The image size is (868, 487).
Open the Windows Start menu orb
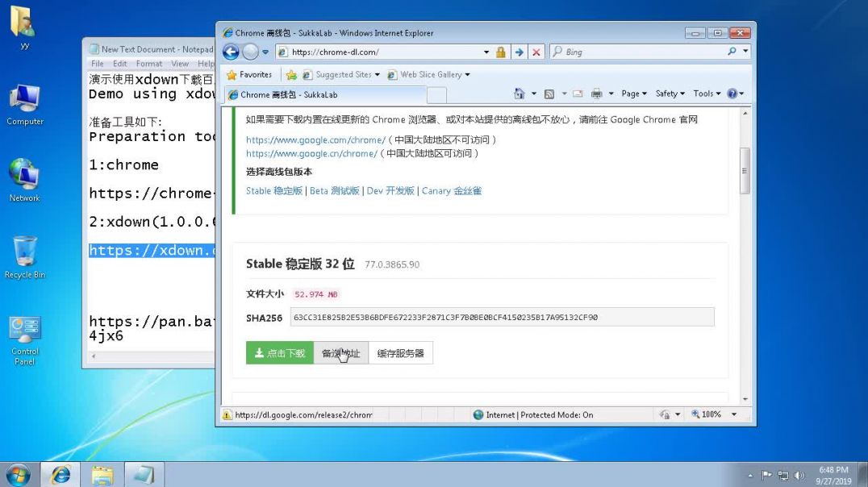(18, 475)
